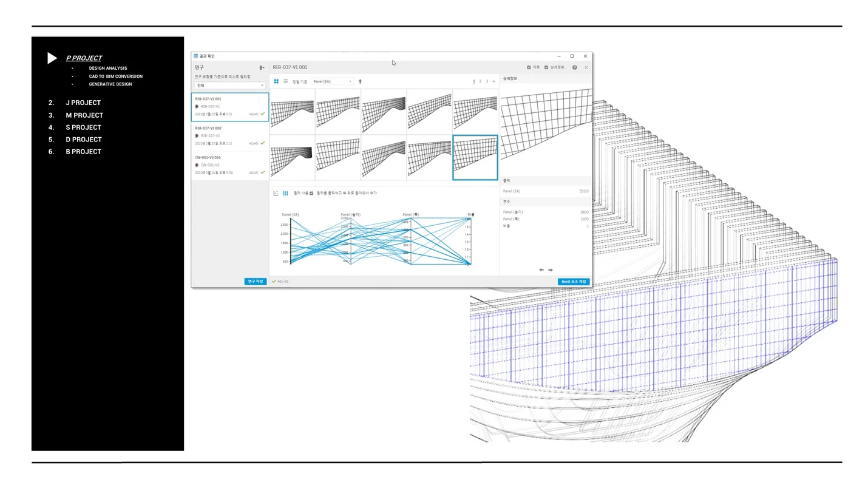
Task: Click J PROJECT in slide sidebar
Action: coord(83,103)
